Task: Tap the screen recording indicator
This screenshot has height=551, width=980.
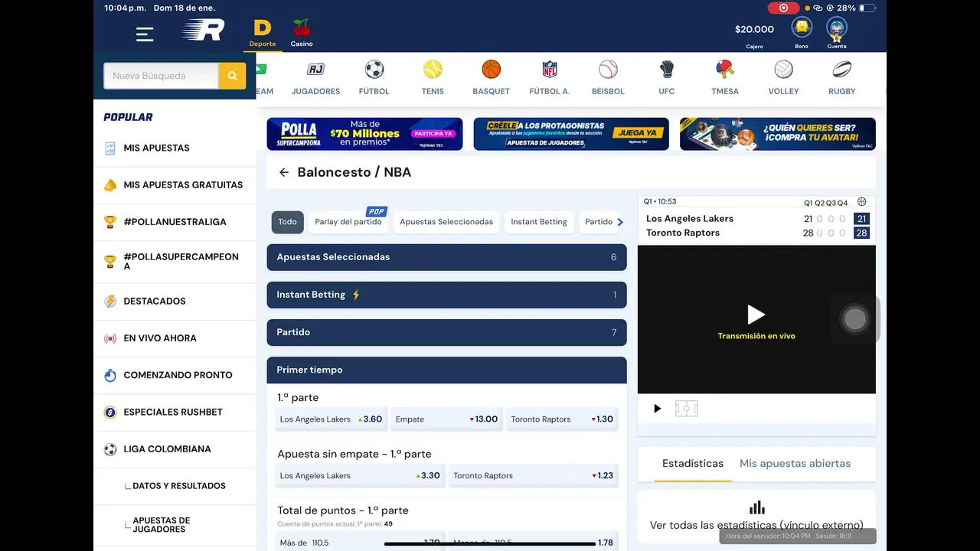Action: click(783, 8)
